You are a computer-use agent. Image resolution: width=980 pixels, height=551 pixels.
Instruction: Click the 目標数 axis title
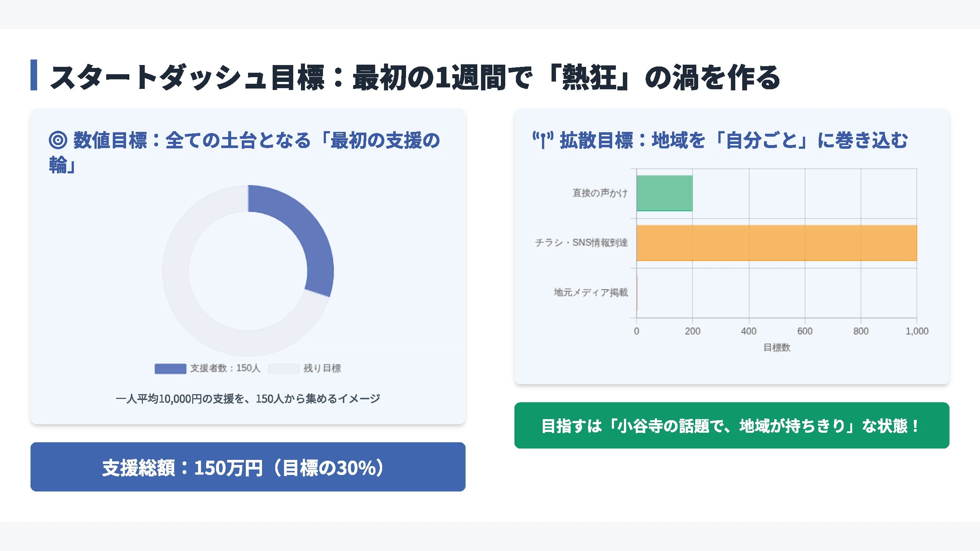pyautogui.click(x=776, y=347)
